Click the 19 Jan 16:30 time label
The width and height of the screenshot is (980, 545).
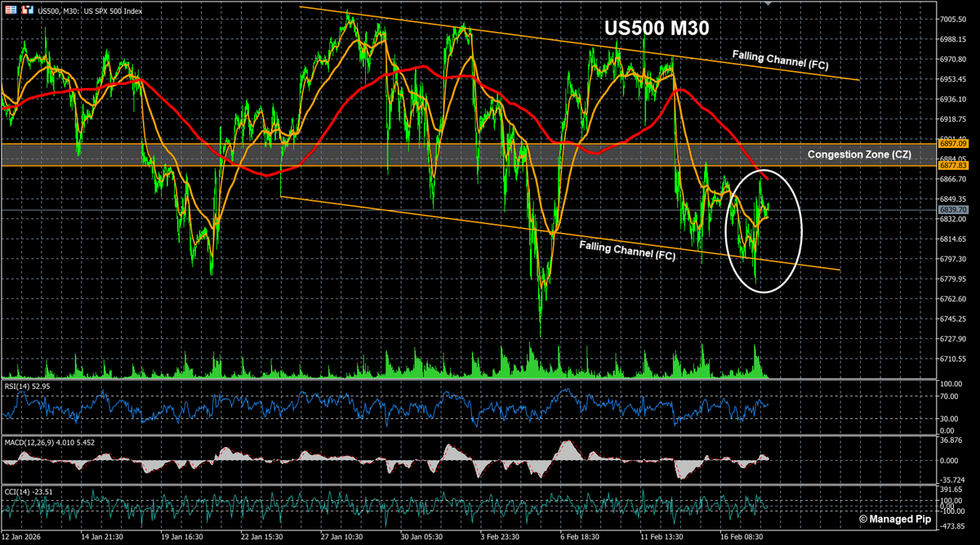coord(181,537)
